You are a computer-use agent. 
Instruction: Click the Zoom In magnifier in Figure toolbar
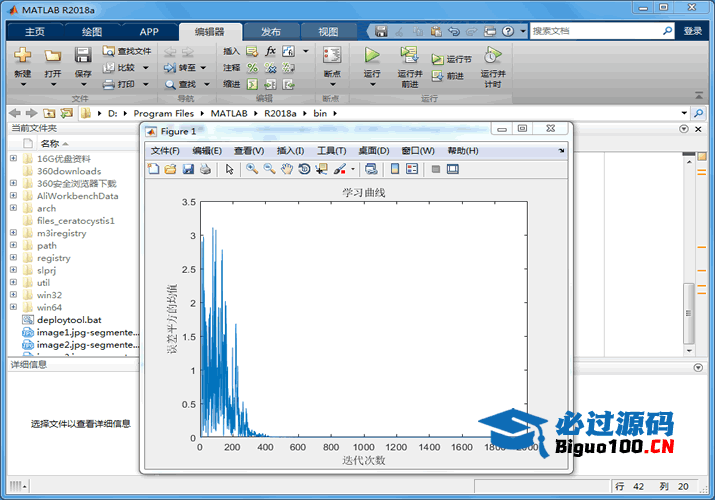tap(252, 169)
